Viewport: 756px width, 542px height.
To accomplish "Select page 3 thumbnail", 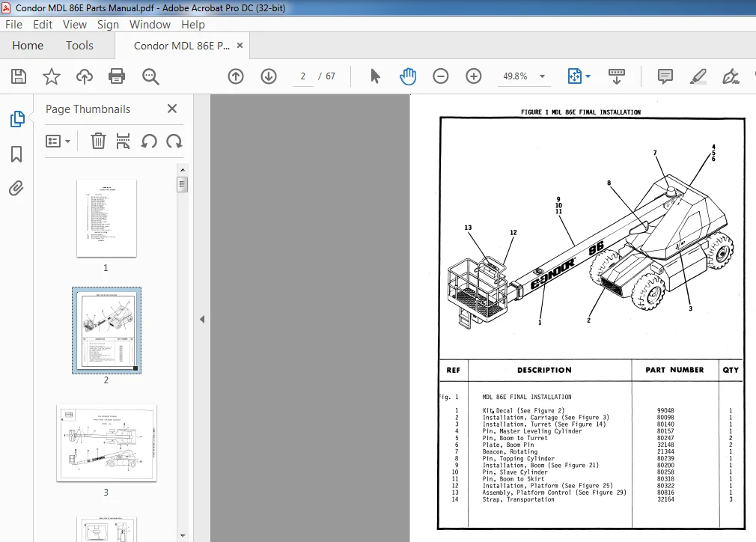I will point(106,443).
